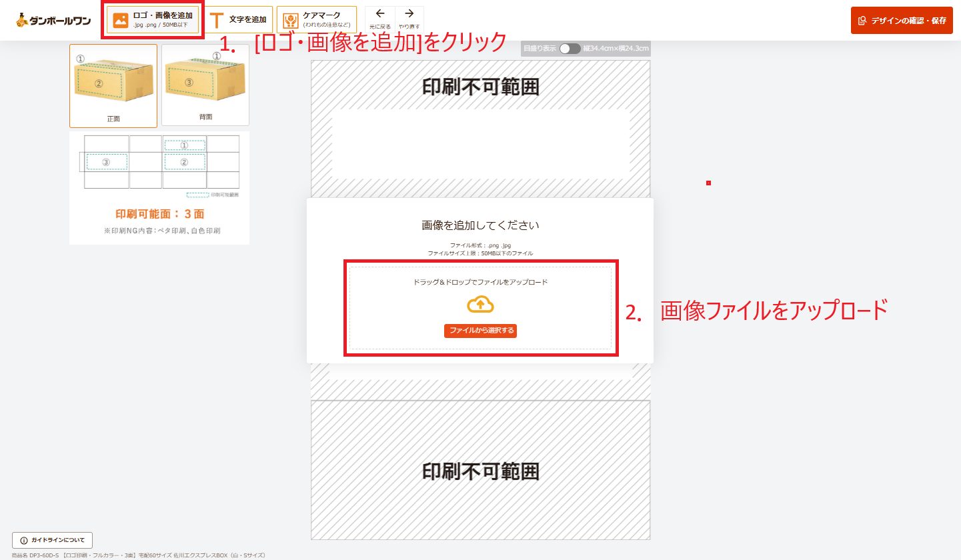
Task: Redo with the やり直す arrow
Action: [409, 19]
